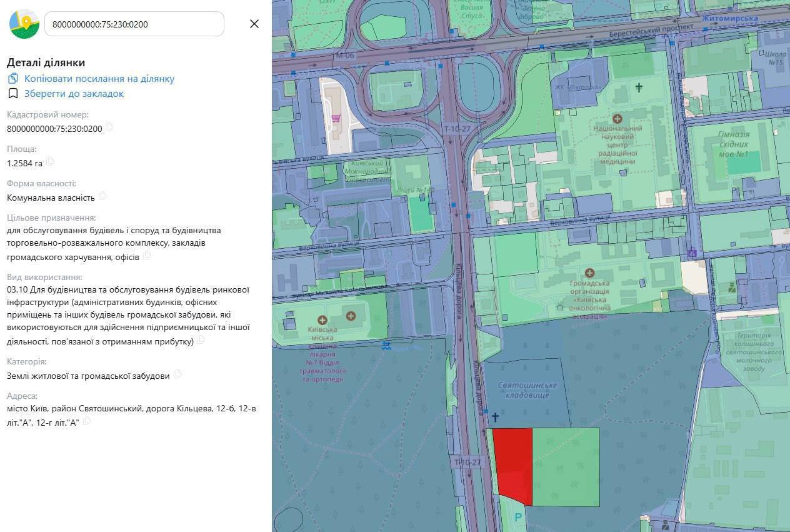This screenshot has height=532, width=790.
Task: Click the radiation medicine center hospital marker
Action: point(617,118)
